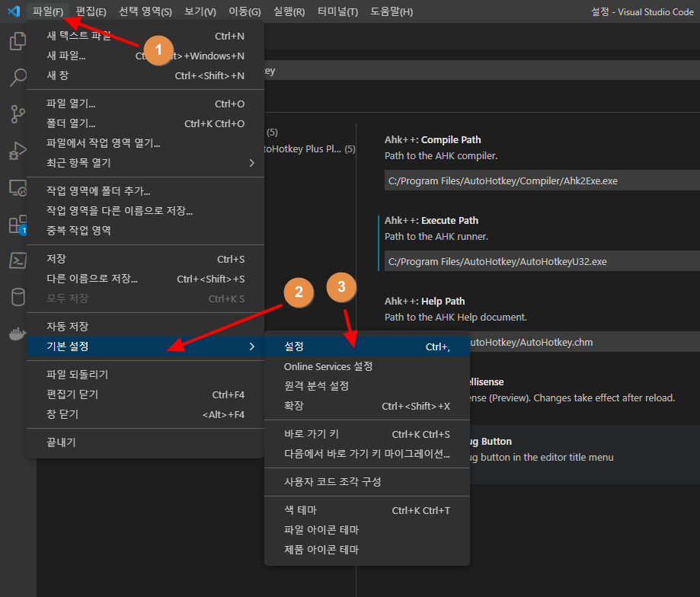Open the 편집(E) menu

coord(91,11)
